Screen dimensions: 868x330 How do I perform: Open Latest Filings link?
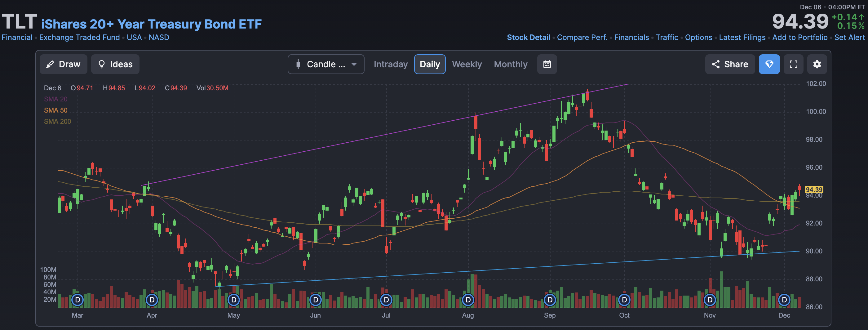[742, 38]
